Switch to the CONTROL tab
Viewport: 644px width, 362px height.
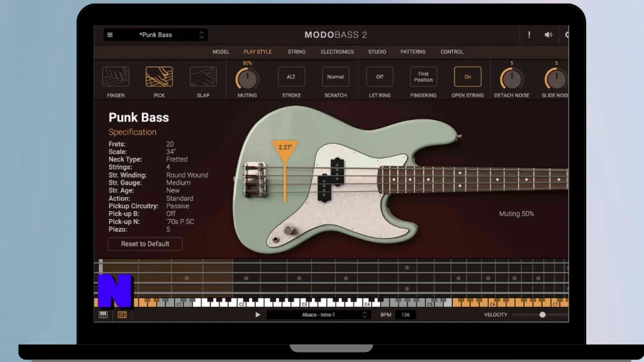click(x=452, y=52)
